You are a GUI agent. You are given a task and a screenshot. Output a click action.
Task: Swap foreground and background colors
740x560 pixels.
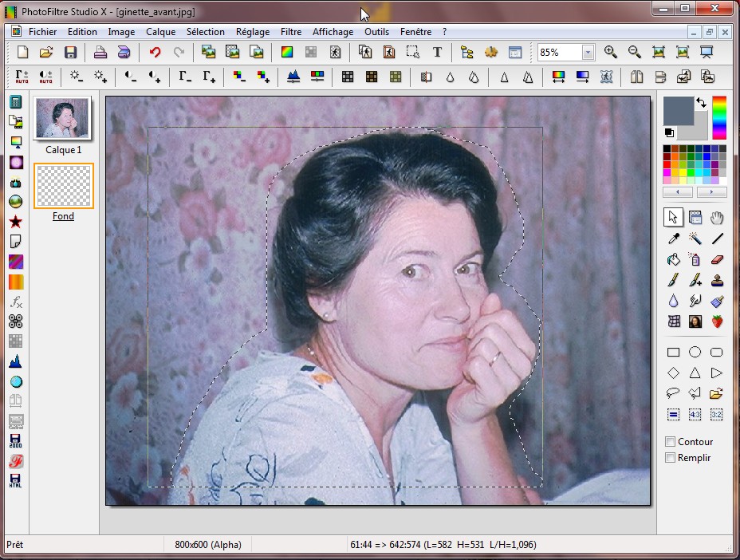701,102
